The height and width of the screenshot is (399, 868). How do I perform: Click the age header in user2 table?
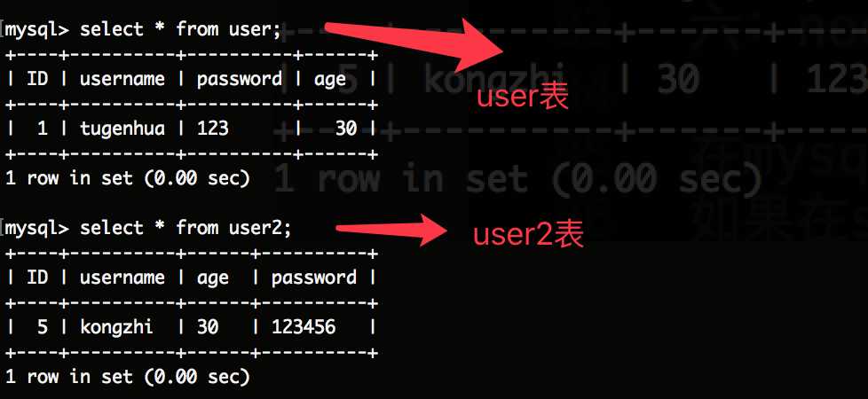[213, 278]
